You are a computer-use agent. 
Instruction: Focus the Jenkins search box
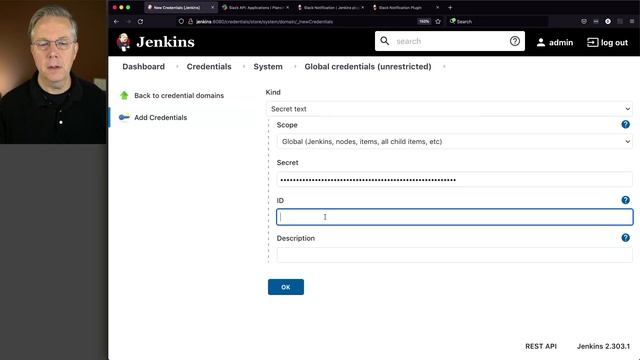[449, 41]
